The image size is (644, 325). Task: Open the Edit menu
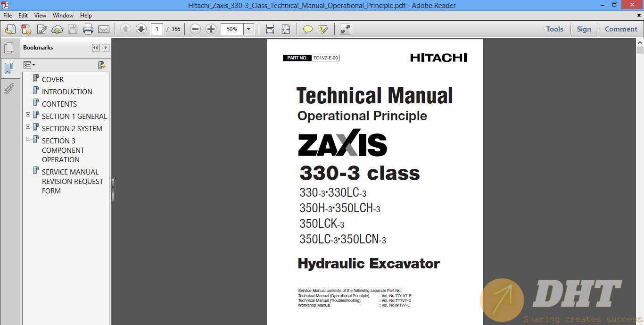[x=23, y=15]
